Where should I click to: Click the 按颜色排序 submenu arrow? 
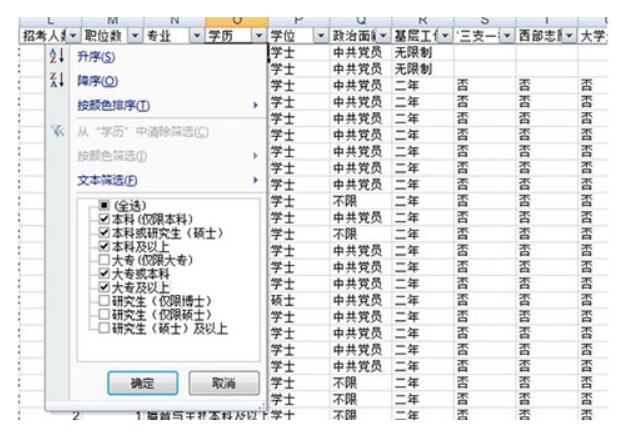point(256,105)
